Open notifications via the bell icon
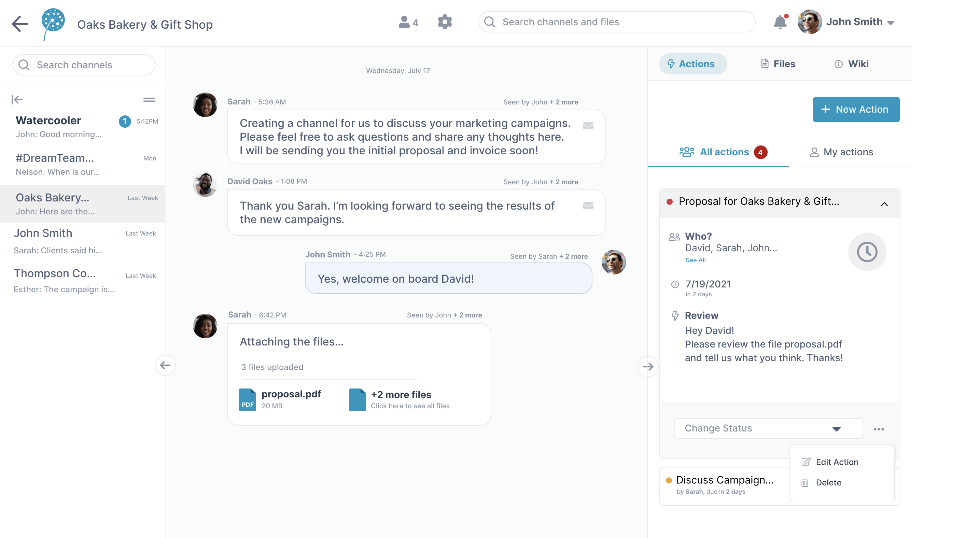The width and height of the screenshot is (980, 538). (780, 22)
